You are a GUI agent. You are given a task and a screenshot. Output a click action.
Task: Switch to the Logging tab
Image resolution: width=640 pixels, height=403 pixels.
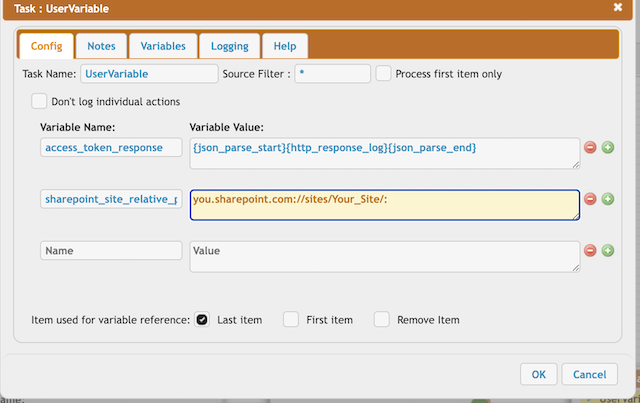point(230,46)
